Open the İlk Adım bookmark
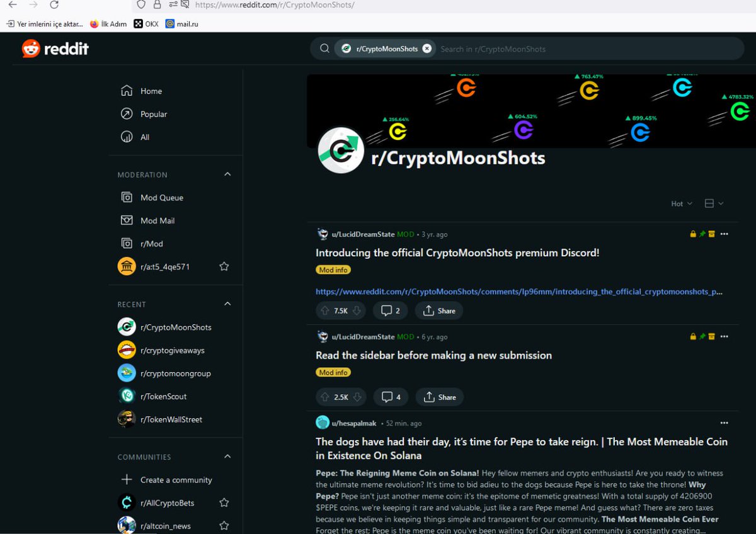756x534 pixels. (108, 24)
